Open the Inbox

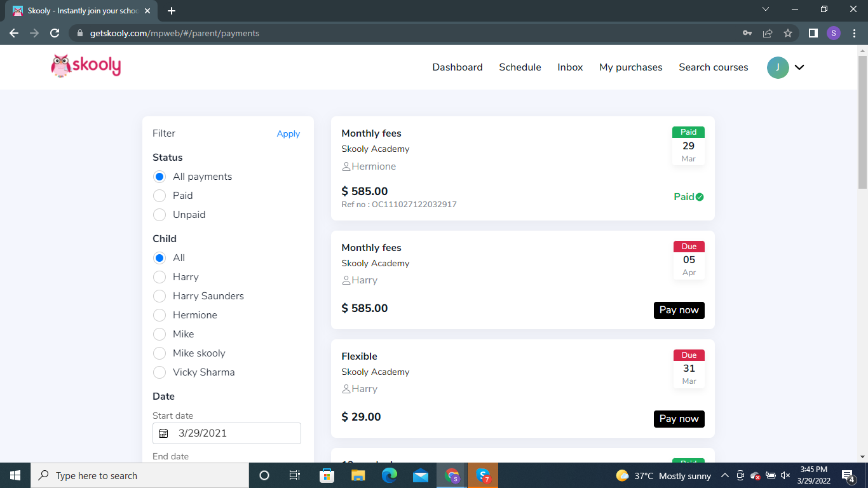[570, 67]
